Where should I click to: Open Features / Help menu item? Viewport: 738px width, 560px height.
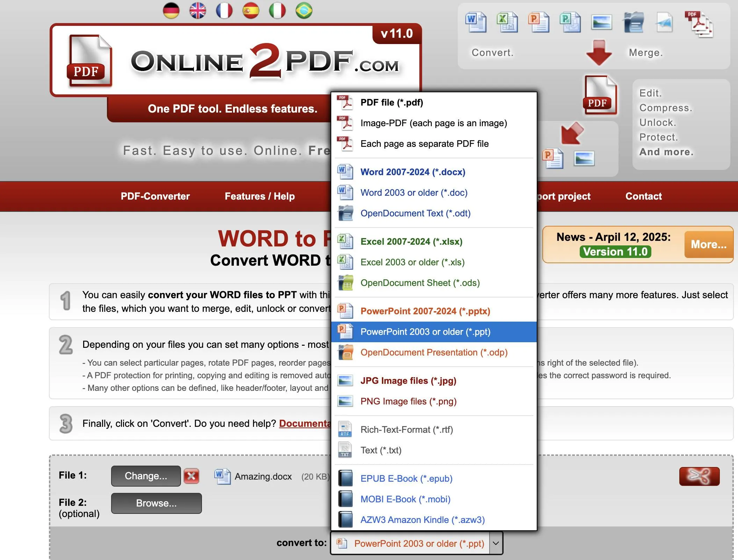(260, 196)
